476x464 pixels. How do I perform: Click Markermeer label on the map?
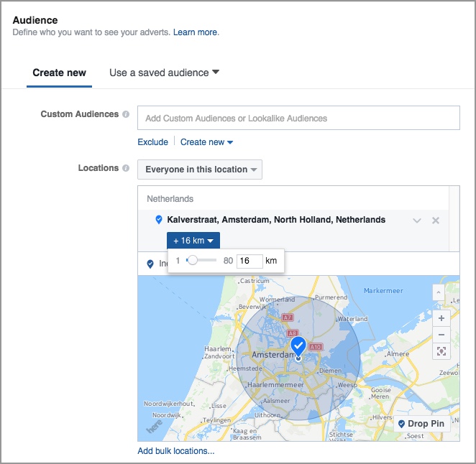coord(383,290)
